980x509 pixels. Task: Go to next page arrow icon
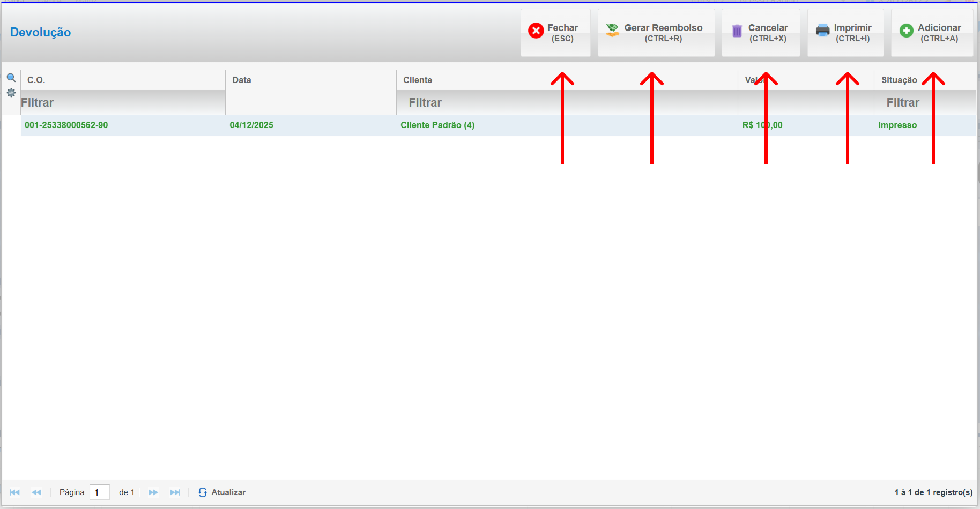tap(153, 492)
